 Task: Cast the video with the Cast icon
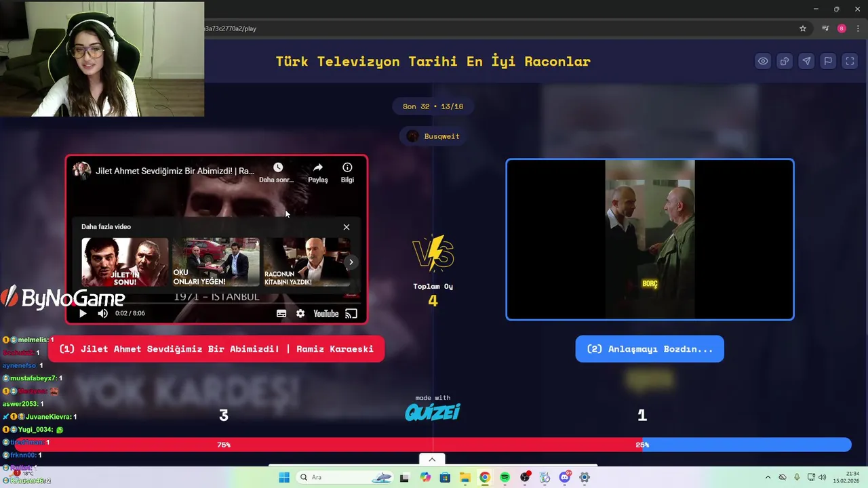point(351,313)
